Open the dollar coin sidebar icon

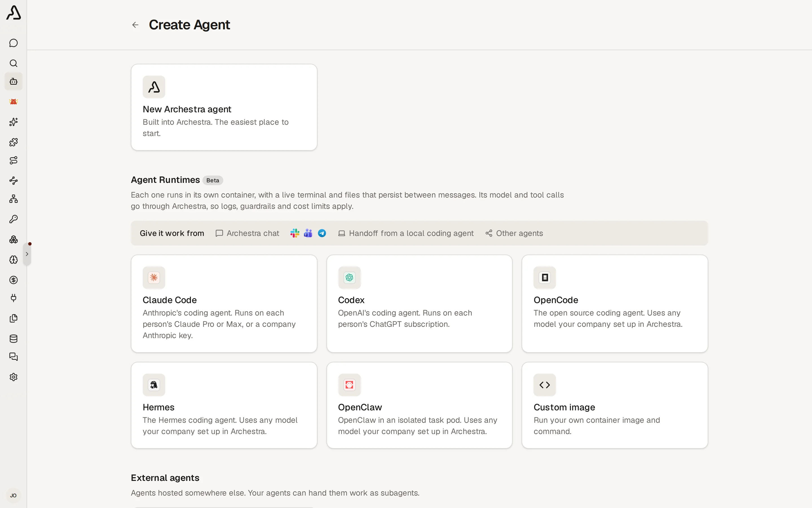14,280
